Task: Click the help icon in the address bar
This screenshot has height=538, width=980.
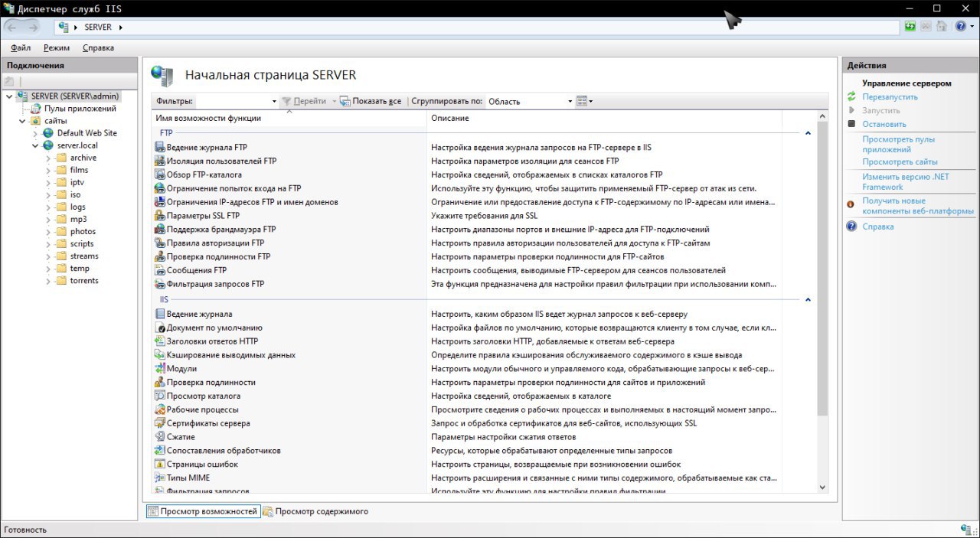Action: 960,26
